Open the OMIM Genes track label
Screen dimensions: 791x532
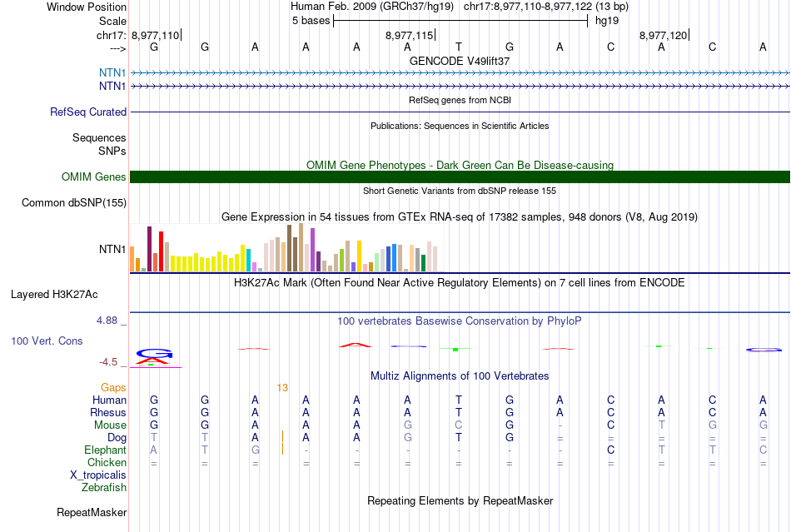coord(94,177)
